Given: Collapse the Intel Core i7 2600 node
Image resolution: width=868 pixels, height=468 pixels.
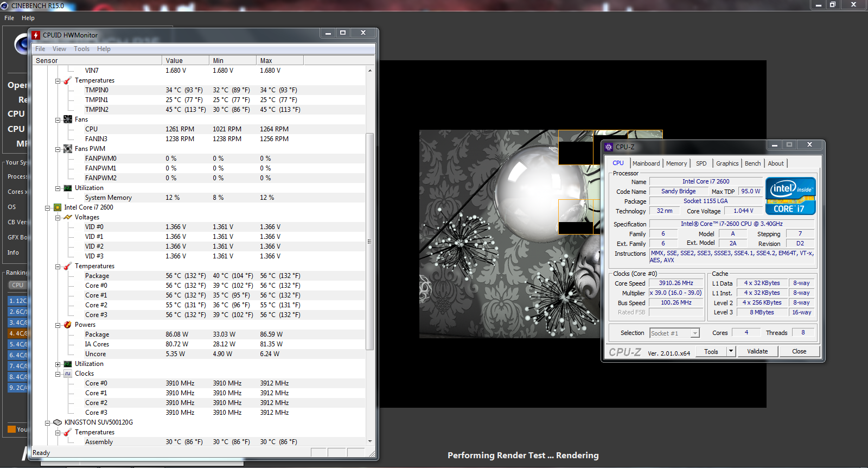Looking at the screenshot, I should point(47,208).
